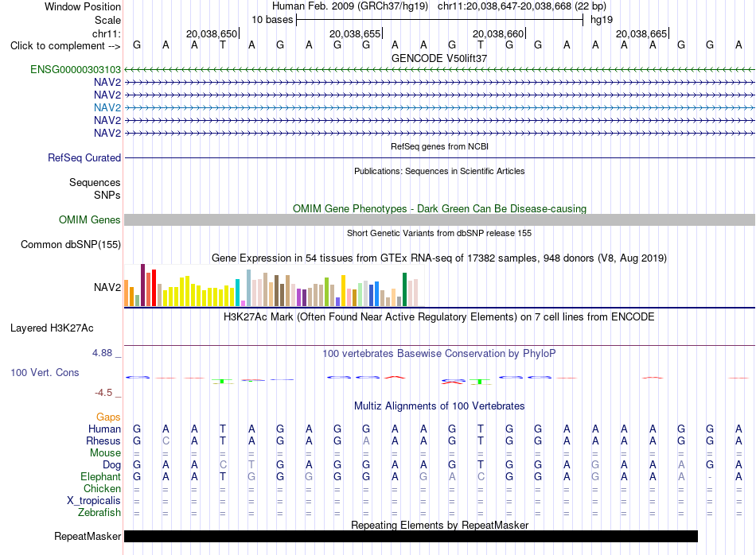This screenshot has width=756, height=555.
Task: Click the Multiz Alignments of 100 Vertebrates title
Action: point(439,406)
